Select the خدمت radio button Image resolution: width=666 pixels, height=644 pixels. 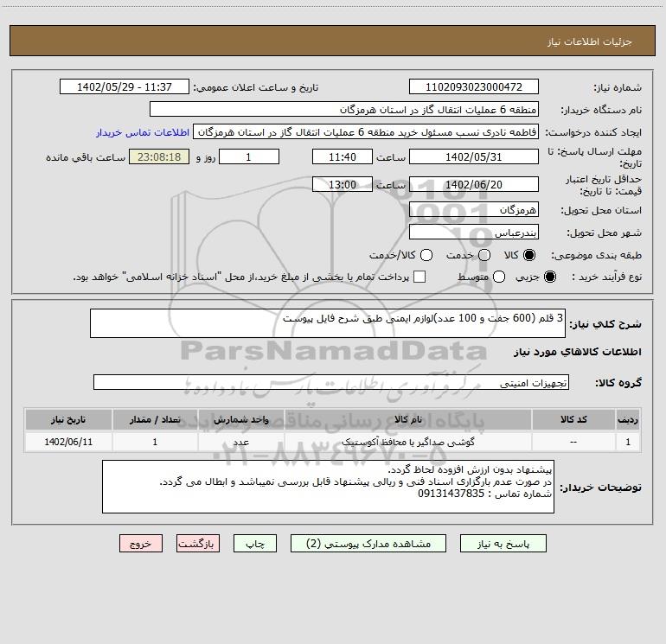coord(484,255)
